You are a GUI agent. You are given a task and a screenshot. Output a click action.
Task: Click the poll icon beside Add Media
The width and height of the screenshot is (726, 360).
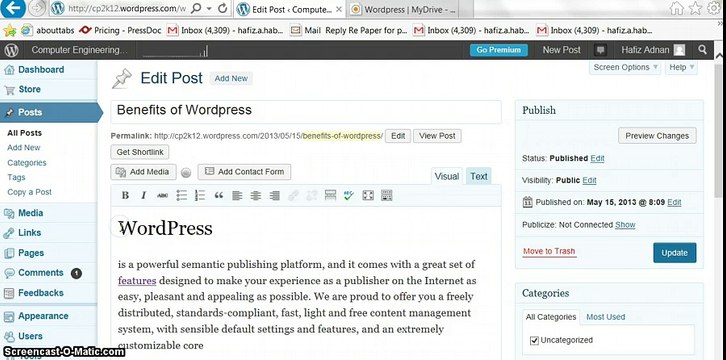pos(186,173)
